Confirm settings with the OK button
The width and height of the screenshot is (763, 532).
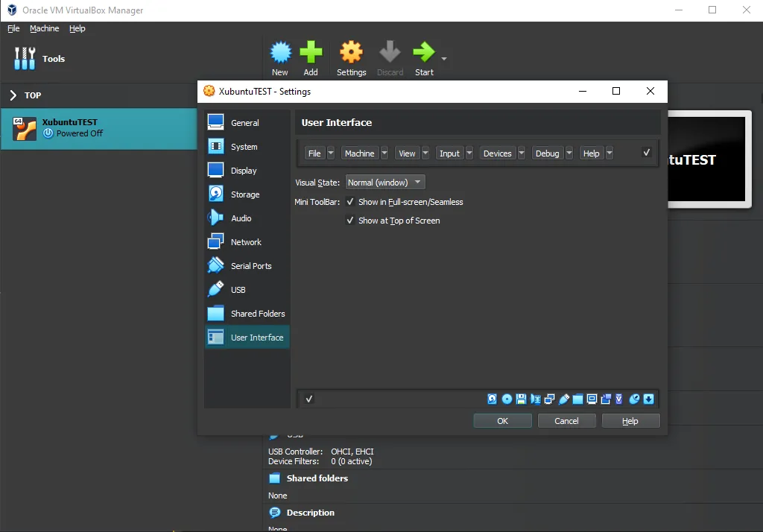click(x=502, y=420)
